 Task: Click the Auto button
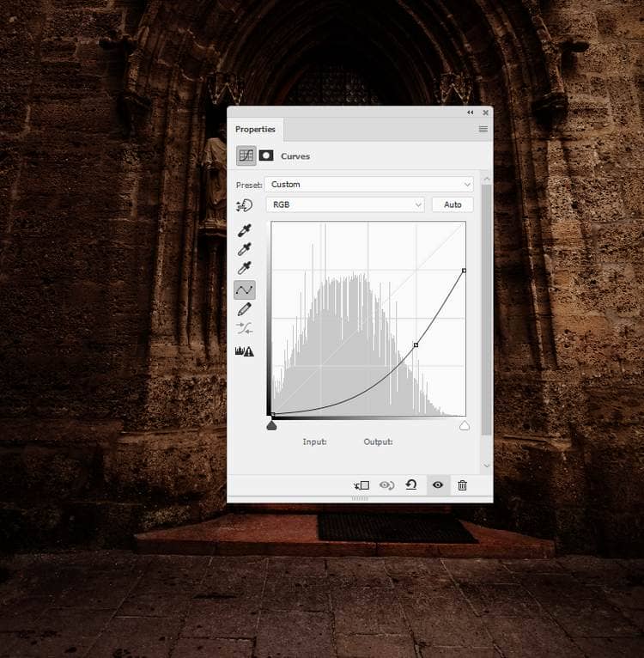453,204
